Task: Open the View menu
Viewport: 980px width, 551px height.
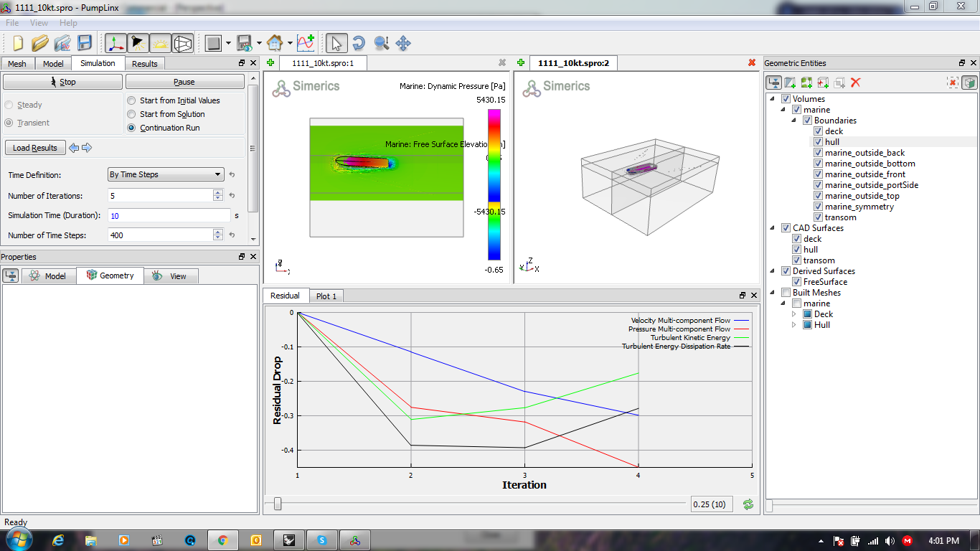Action: point(39,22)
